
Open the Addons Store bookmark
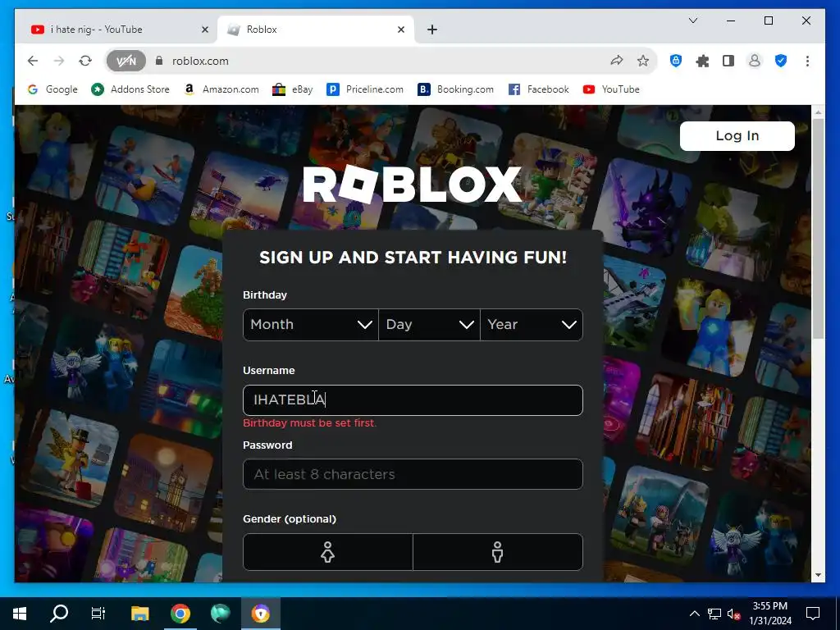tap(130, 89)
